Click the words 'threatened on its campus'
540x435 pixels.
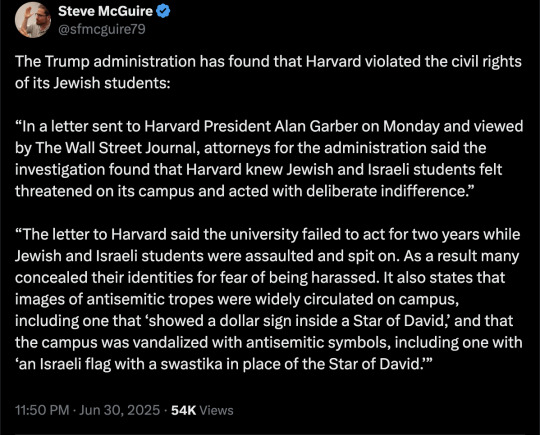click(x=105, y=191)
